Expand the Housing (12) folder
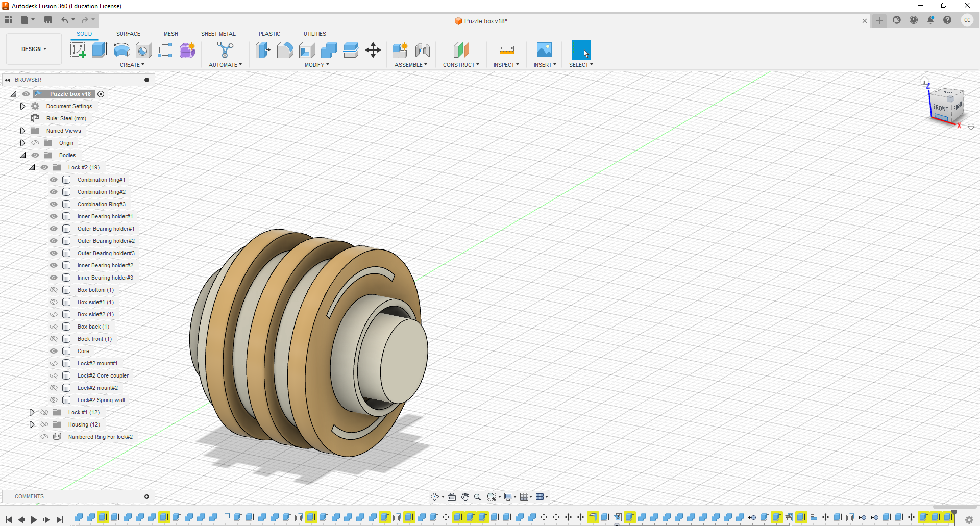The image size is (980, 526). (32, 424)
